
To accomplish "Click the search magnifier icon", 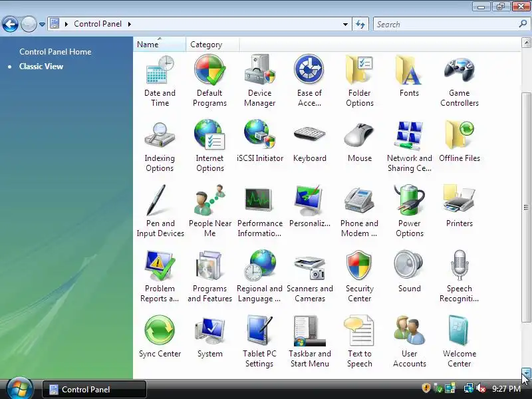I will (523, 24).
